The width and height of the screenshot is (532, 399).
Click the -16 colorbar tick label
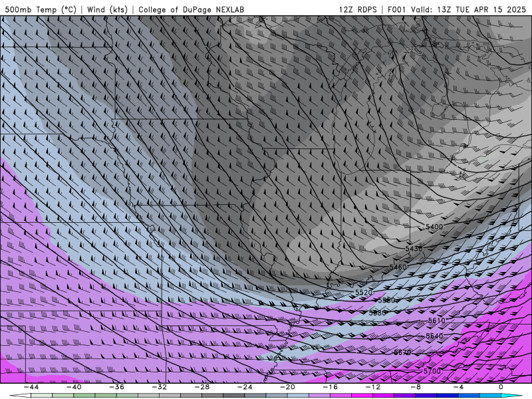point(330,387)
